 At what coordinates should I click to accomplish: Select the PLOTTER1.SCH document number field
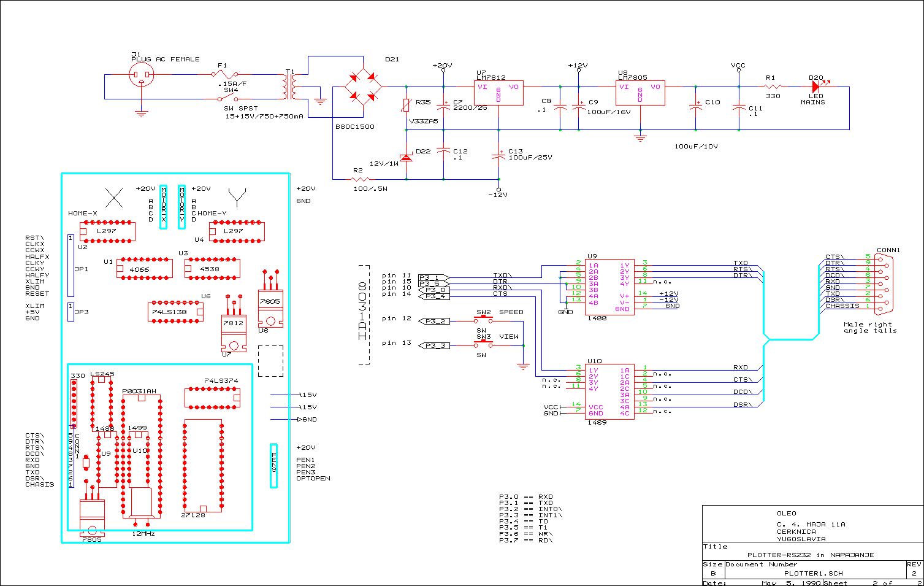(x=814, y=573)
